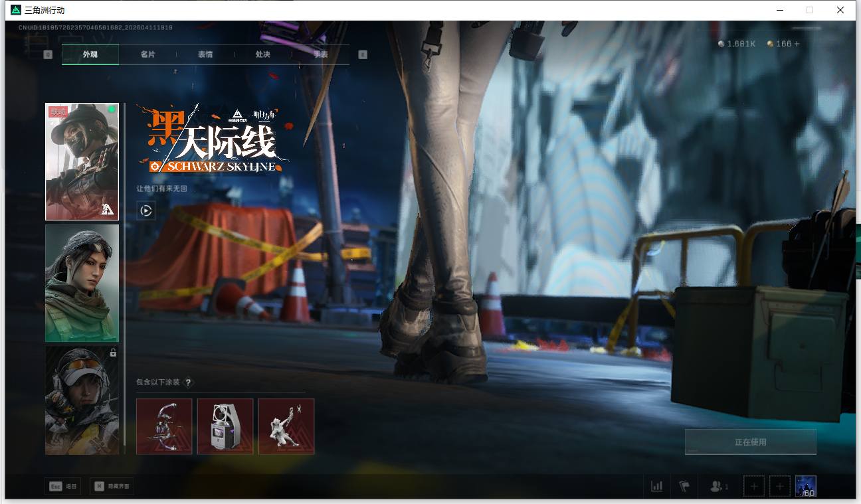Select the green-scarf operator skin thumbnail
861x504 pixels.
(x=82, y=283)
